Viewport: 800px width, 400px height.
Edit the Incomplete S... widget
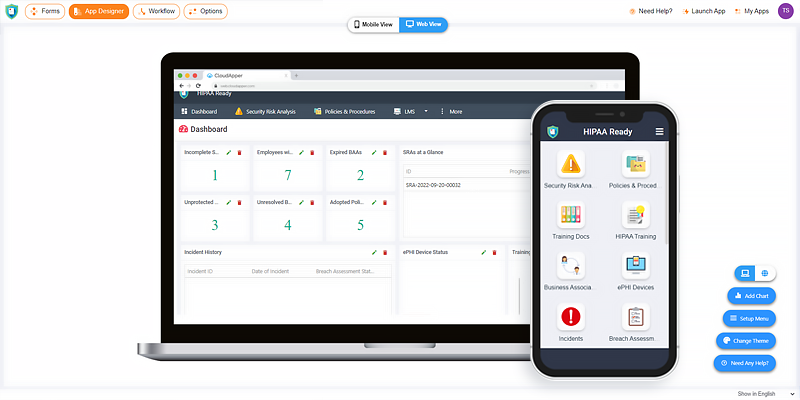coord(229,153)
